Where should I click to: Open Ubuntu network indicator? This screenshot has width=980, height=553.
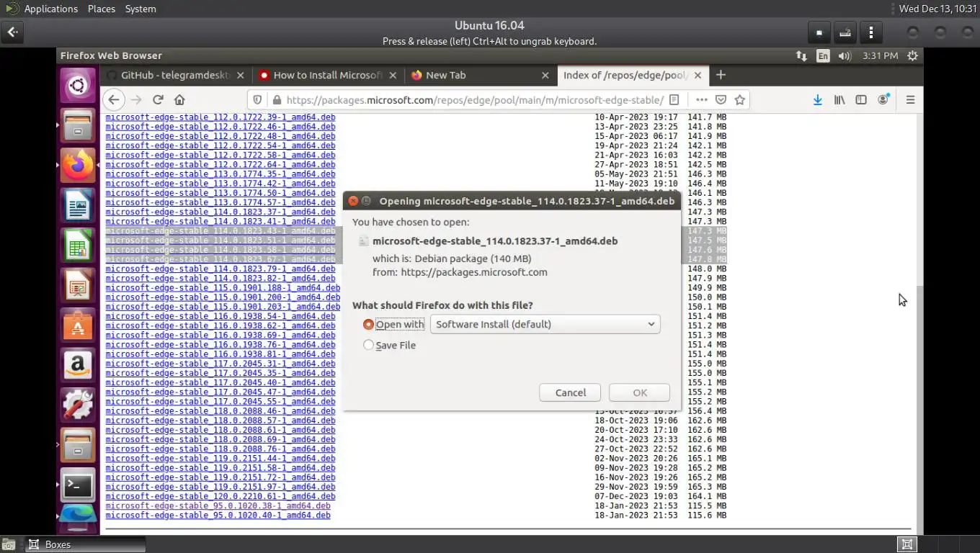coord(801,55)
